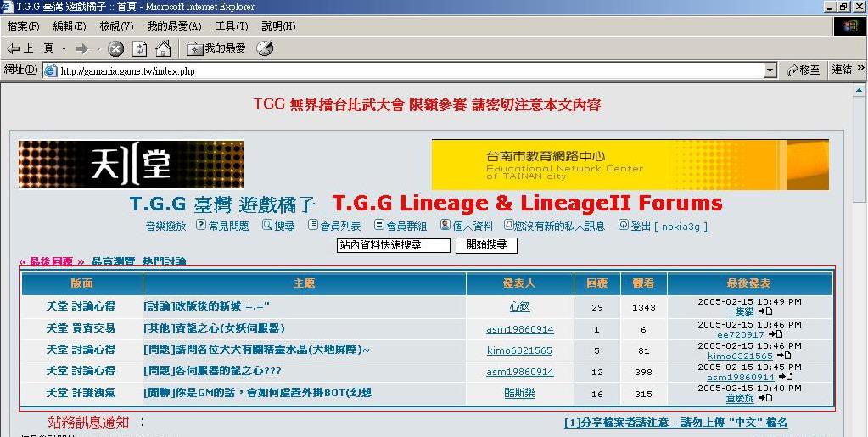Screen dimensions: 868x437
Task: Click latest post icon in 10:45 PM asm19860914 row
Action: tap(784, 377)
